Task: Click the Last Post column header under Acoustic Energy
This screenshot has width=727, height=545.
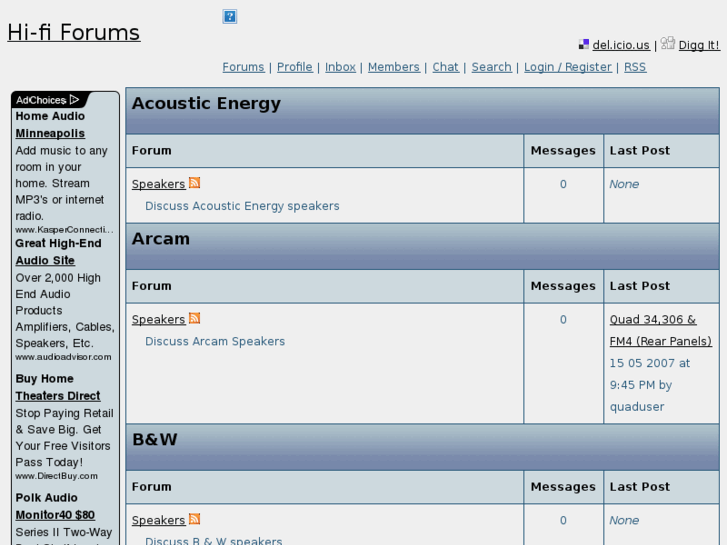Action: 639,151
